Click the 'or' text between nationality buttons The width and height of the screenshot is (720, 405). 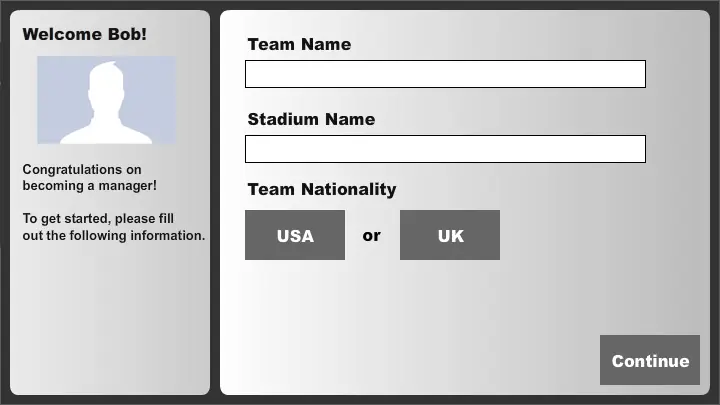tap(372, 236)
